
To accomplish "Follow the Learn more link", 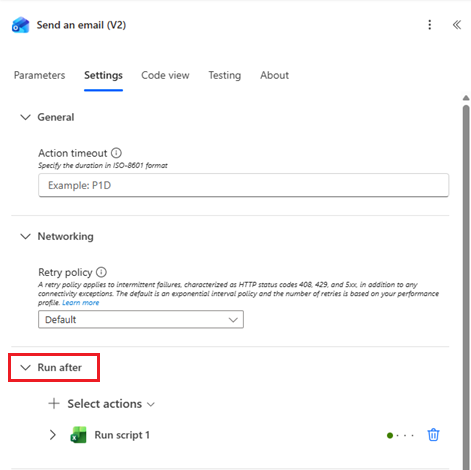I will point(81,303).
